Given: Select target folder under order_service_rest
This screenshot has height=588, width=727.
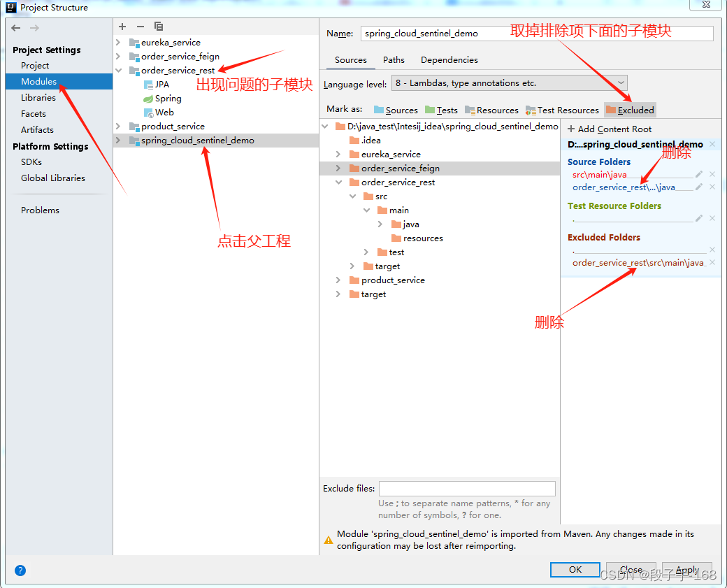Looking at the screenshot, I should pyautogui.click(x=382, y=266).
